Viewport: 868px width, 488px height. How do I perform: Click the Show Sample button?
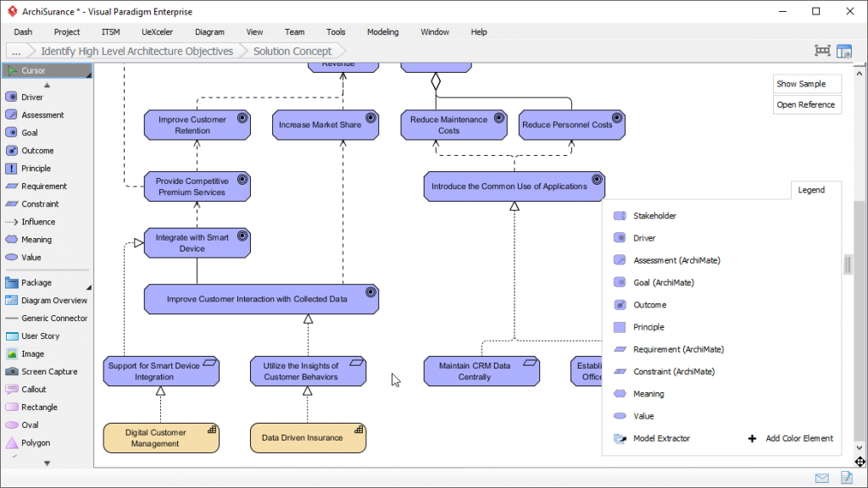point(806,84)
